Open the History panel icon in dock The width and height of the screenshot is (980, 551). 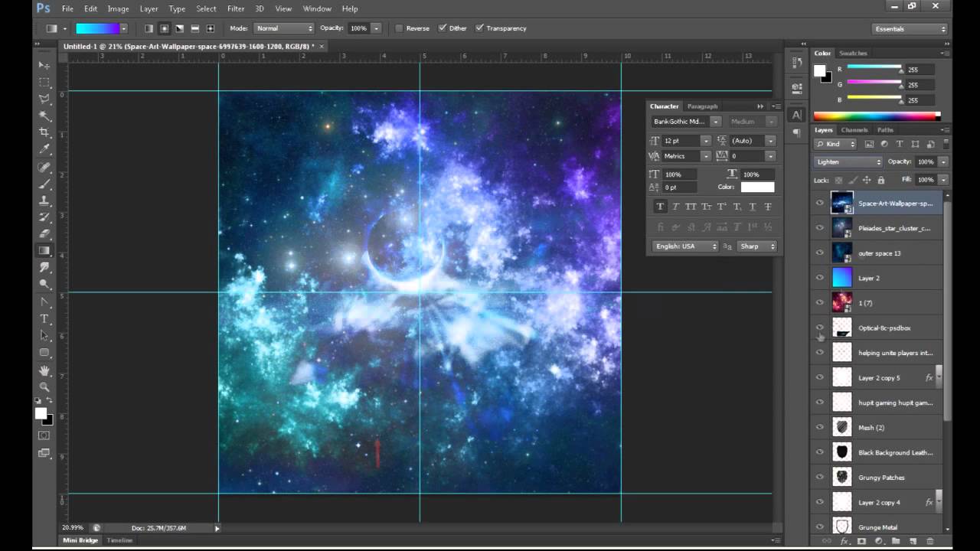pyautogui.click(x=797, y=63)
